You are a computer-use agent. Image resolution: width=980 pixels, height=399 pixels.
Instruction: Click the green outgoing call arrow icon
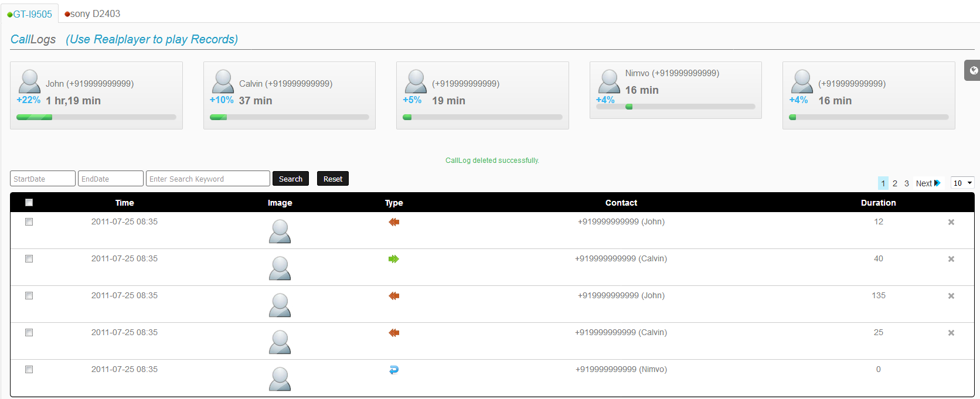(x=394, y=259)
